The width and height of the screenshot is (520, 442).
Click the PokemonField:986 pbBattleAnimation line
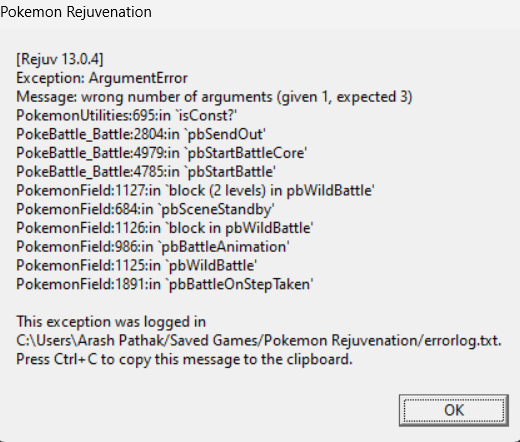(153, 247)
